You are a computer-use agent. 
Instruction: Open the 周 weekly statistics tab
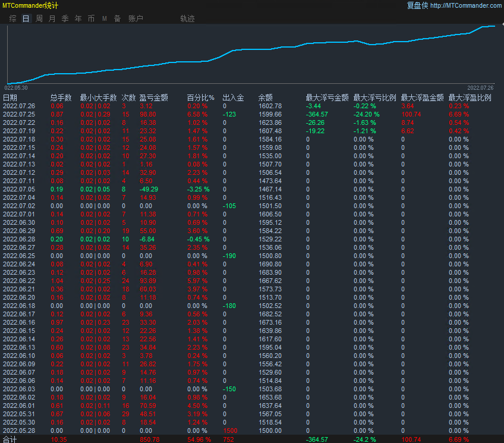click(39, 18)
